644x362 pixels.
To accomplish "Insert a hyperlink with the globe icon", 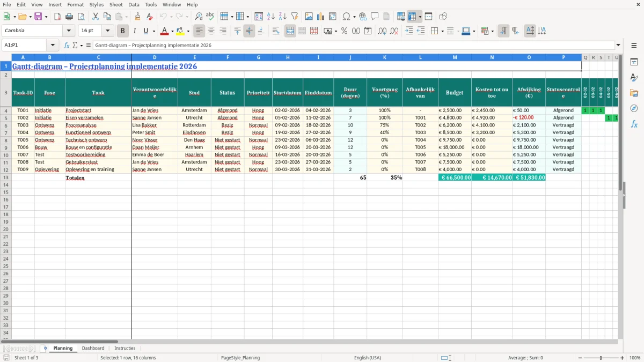I will pyautogui.click(x=363, y=17).
